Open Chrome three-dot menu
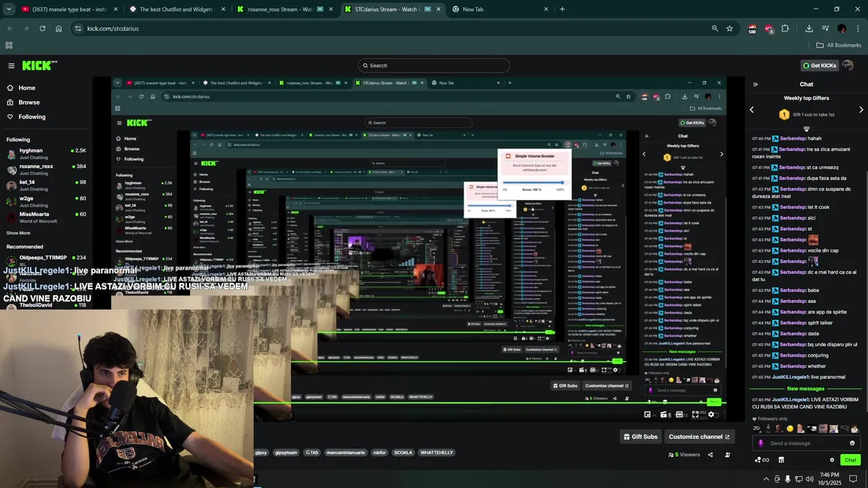Viewport: 868px width, 488px height. click(857, 28)
